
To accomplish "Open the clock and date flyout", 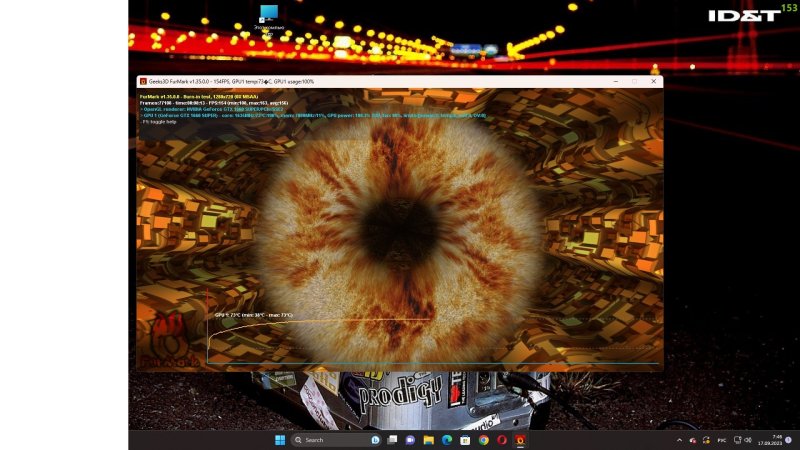I will point(770,440).
